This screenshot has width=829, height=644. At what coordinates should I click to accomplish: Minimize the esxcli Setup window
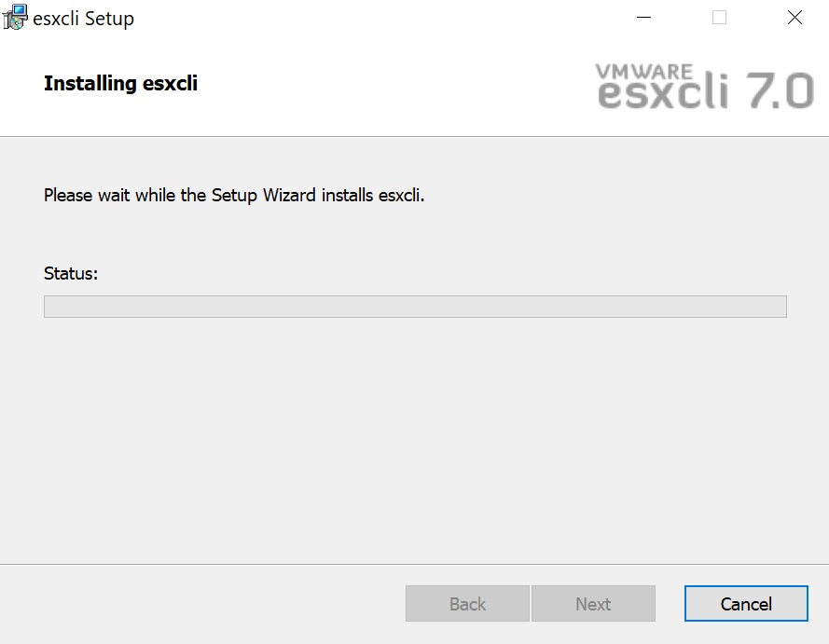click(x=643, y=17)
